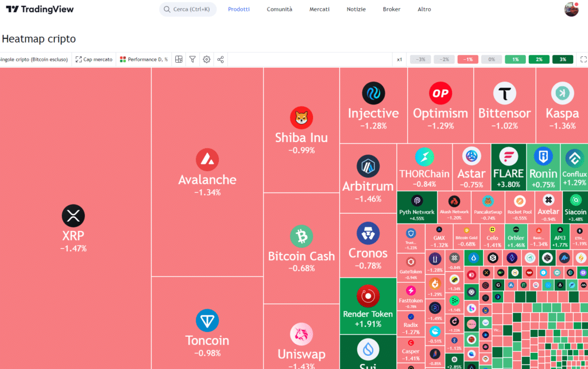Open the Bitcoin Gold tile
The height and width of the screenshot is (369, 588).
point(466,236)
